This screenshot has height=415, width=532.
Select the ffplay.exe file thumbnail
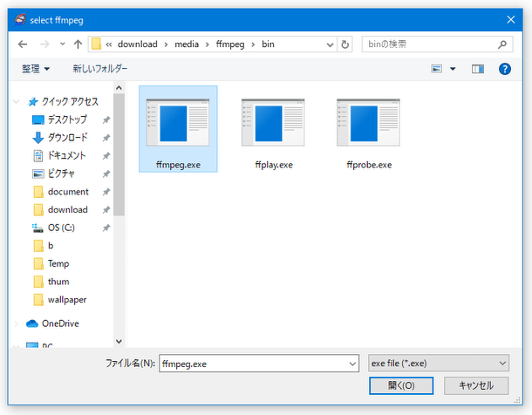coord(273,123)
